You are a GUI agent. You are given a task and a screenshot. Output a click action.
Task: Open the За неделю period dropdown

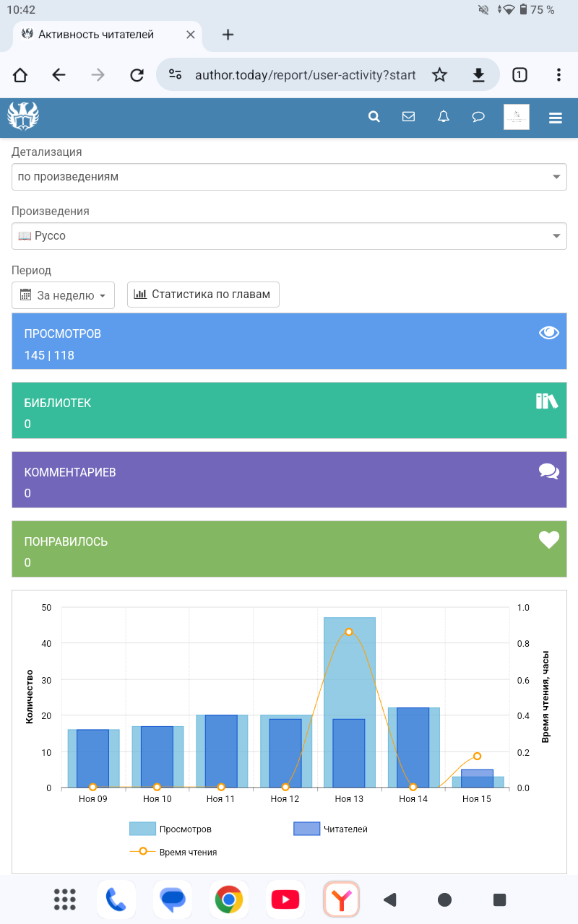63,295
